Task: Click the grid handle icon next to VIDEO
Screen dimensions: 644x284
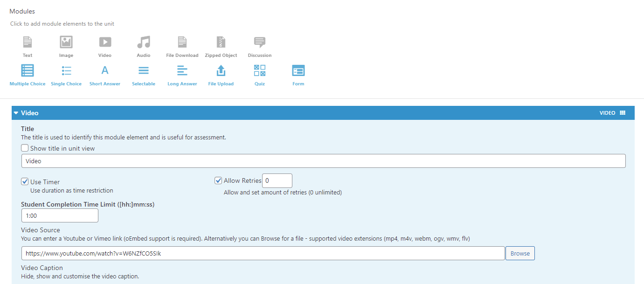Action: click(x=623, y=113)
